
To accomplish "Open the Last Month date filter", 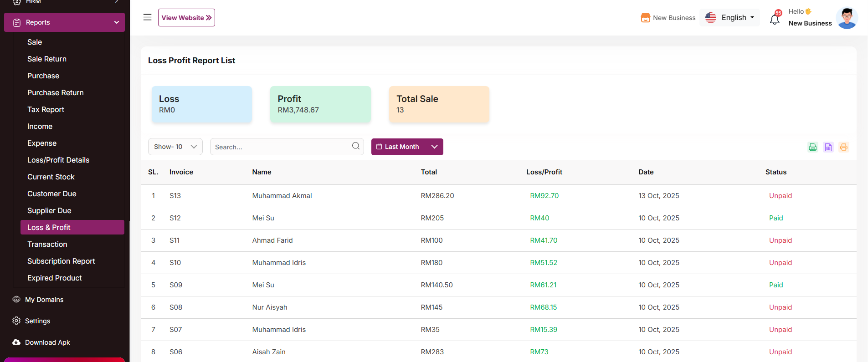I will [x=407, y=147].
